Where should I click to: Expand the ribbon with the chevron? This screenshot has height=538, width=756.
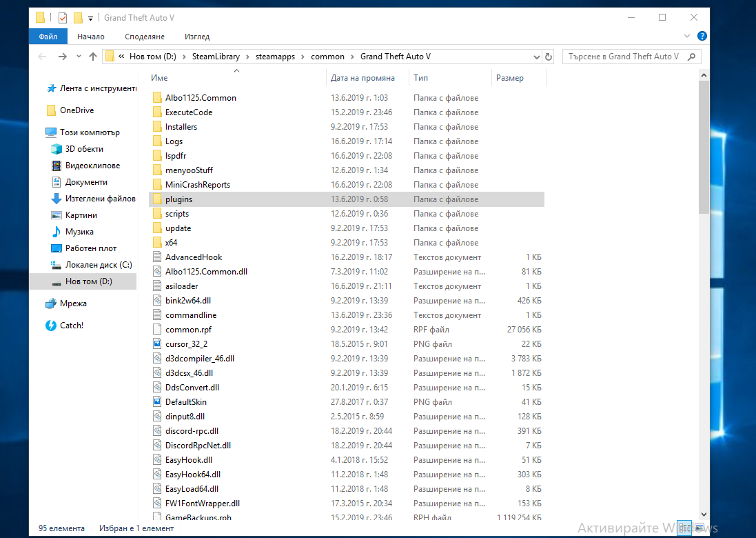pyautogui.click(x=687, y=36)
